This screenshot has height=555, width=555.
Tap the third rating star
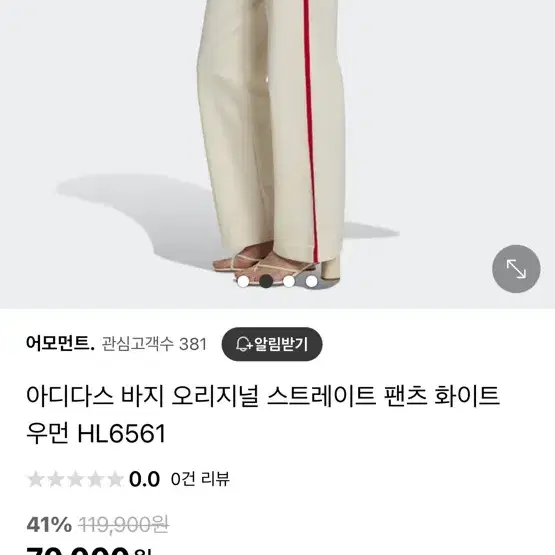tap(75, 479)
